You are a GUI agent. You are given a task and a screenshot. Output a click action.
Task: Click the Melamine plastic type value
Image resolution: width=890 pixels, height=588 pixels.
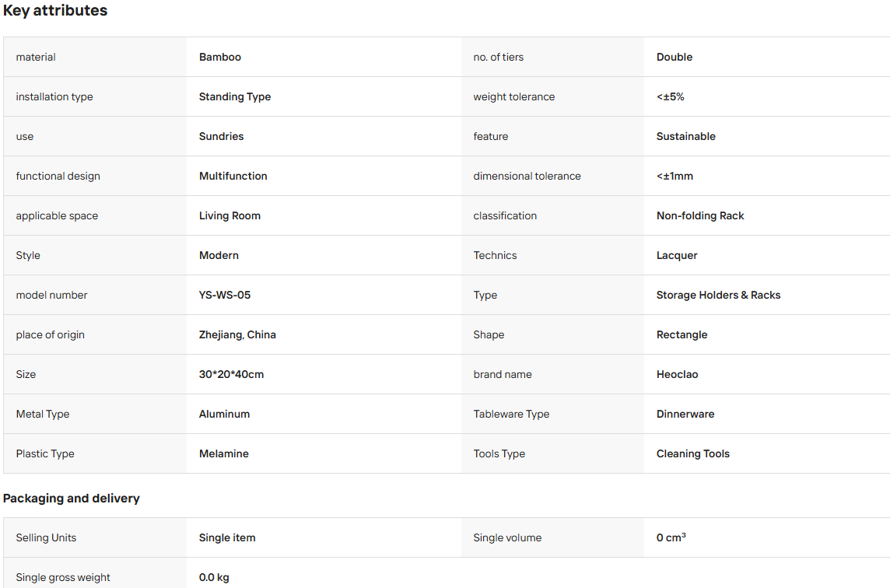[223, 453]
